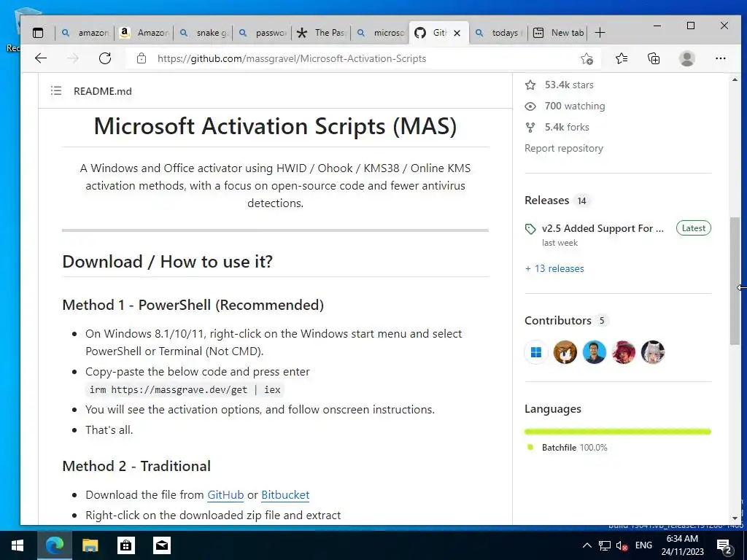The image size is (747, 560).
Task: Switch to the 'passwo' search tab
Action: 263,33
